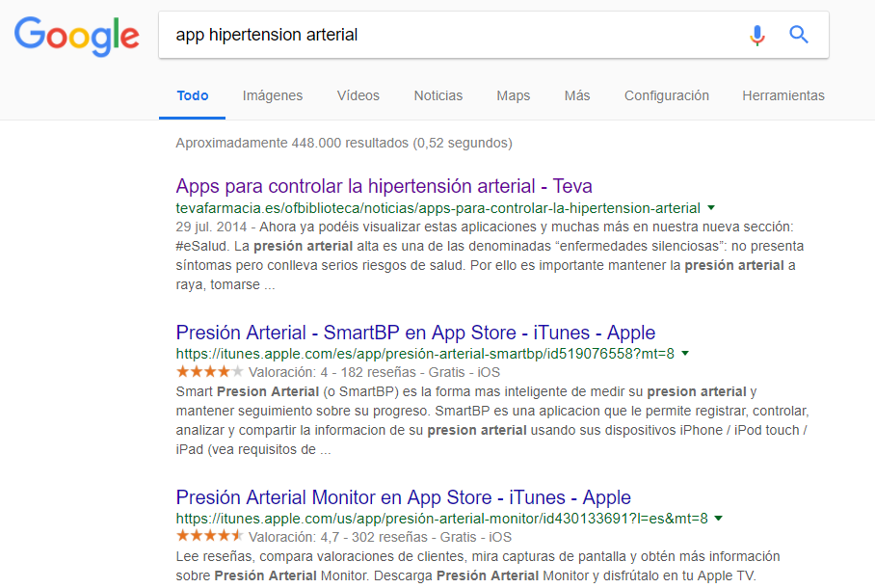Switch to Noticias tab
Screen dimensions: 875x588
(438, 95)
